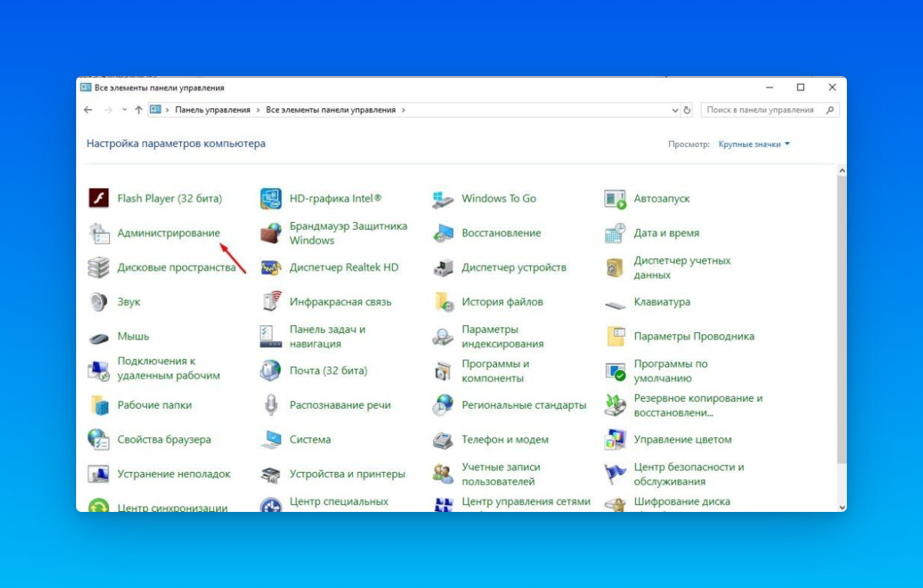Click the Параметры индексирования icon
Viewport: 923px width, 588px height.
tap(443, 337)
